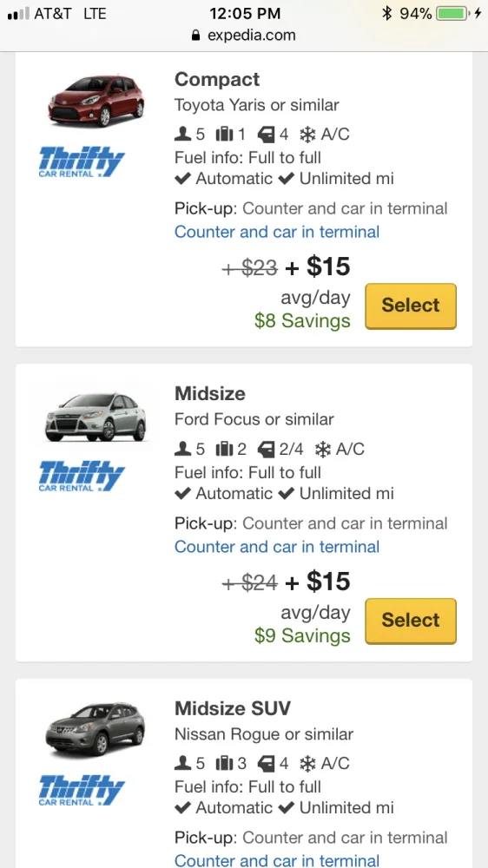Tap the Midsize SUV heading
Image resolution: width=488 pixels, height=868 pixels.
[233, 708]
